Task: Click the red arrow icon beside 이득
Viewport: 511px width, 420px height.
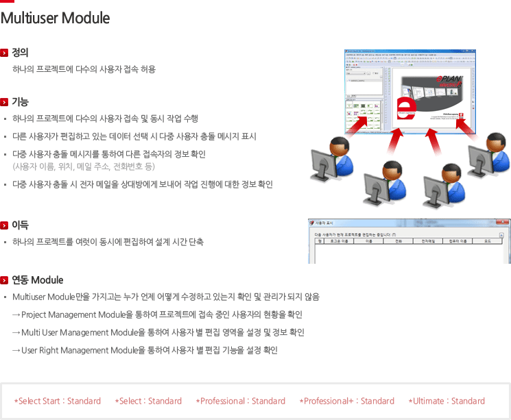Action: (x=4, y=225)
